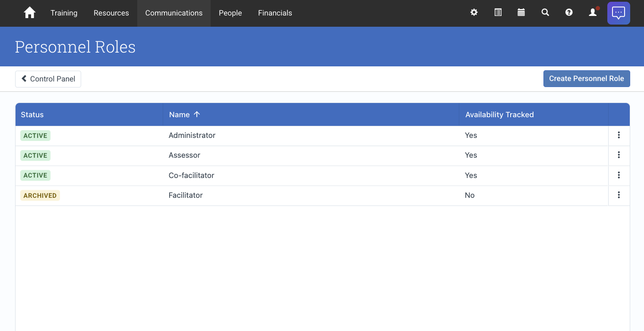Open the Training menu
644x331 pixels.
click(x=64, y=13)
